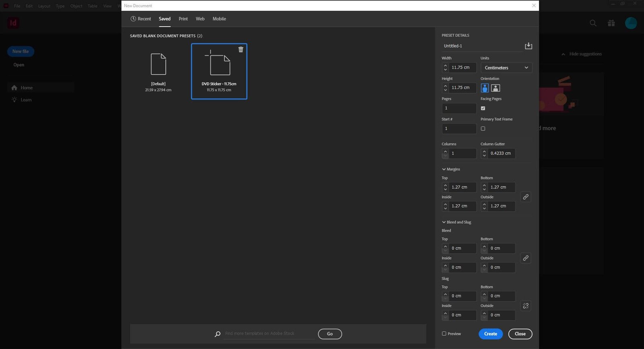Click the Create button
This screenshot has width=644, height=349.
click(x=491, y=334)
